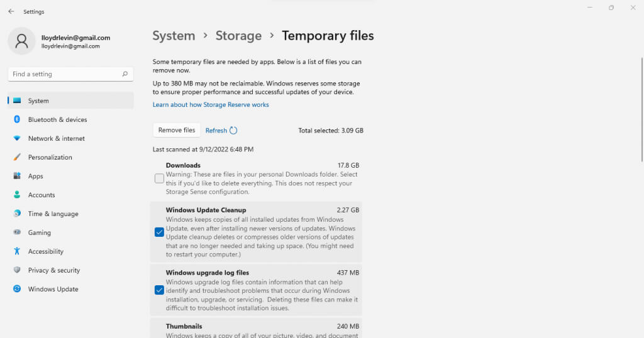Click the Windows Update icon
Image resolution: width=644 pixels, height=338 pixels.
[17, 289]
